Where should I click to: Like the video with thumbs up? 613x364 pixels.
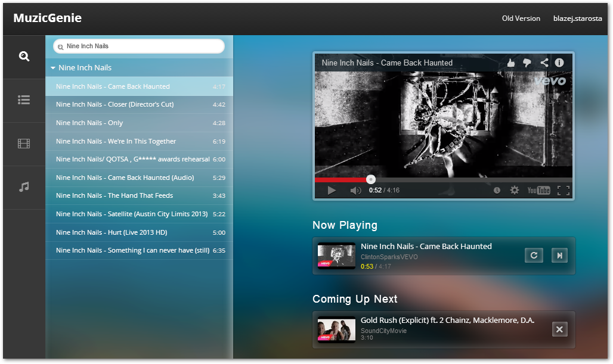(x=511, y=63)
